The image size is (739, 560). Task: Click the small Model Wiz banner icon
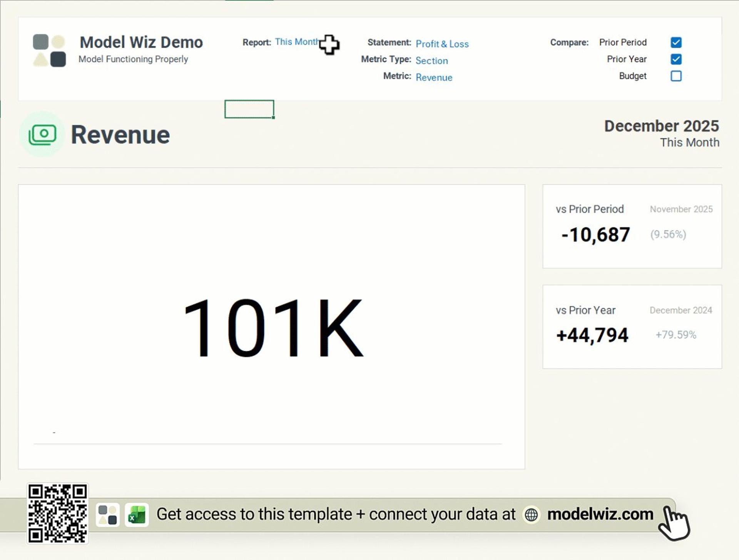[x=107, y=515]
